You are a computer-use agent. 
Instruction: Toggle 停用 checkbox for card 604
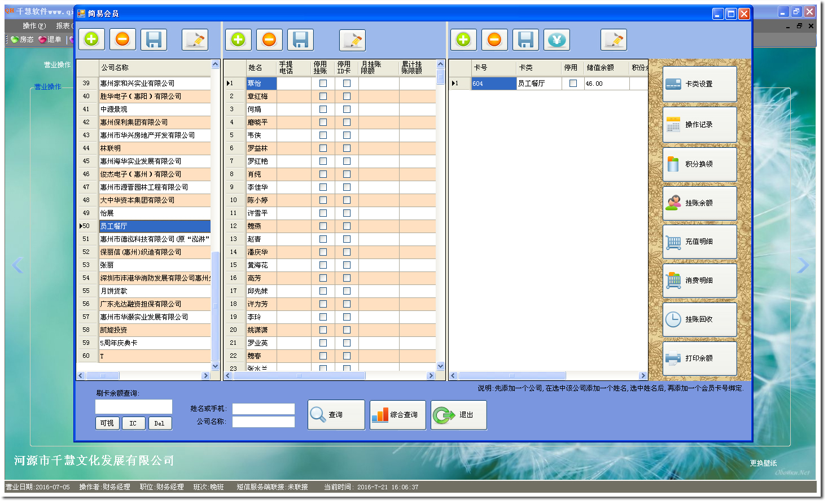click(x=573, y=84)
